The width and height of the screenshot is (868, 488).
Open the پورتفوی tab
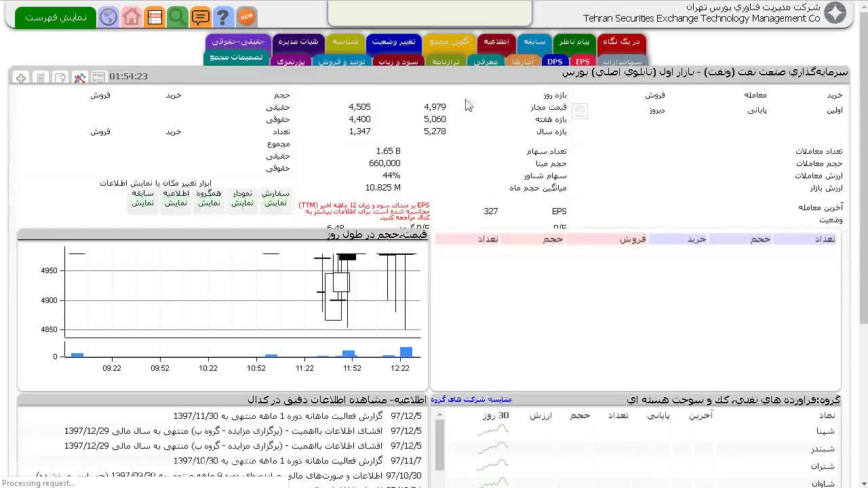pyautogui.click(x=291, y=62)
